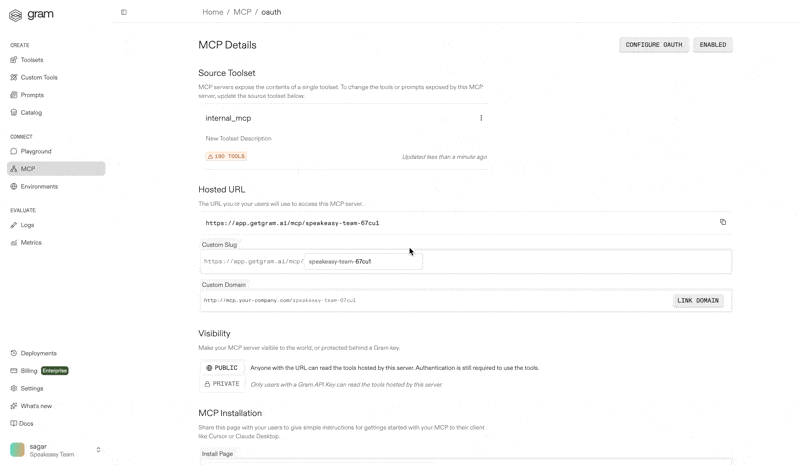The height and width of the screenshot is (465, 800).
Task: Click the Environments globe icon
Action: 14,186
